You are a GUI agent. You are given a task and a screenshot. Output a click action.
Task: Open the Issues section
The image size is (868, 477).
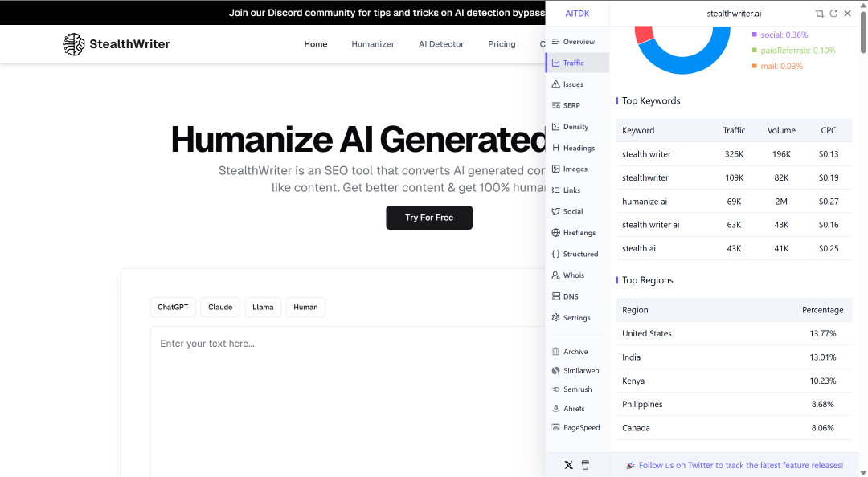pyautogui.click(x=577, y=84)
